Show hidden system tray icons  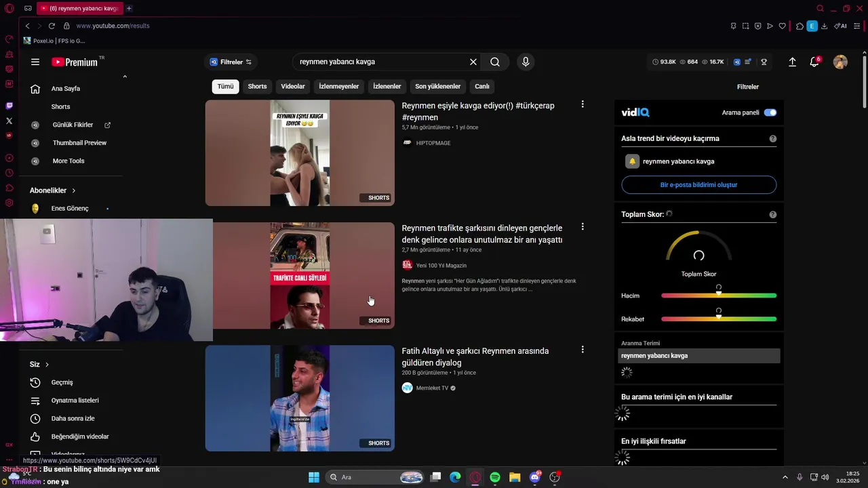[785, 477]
